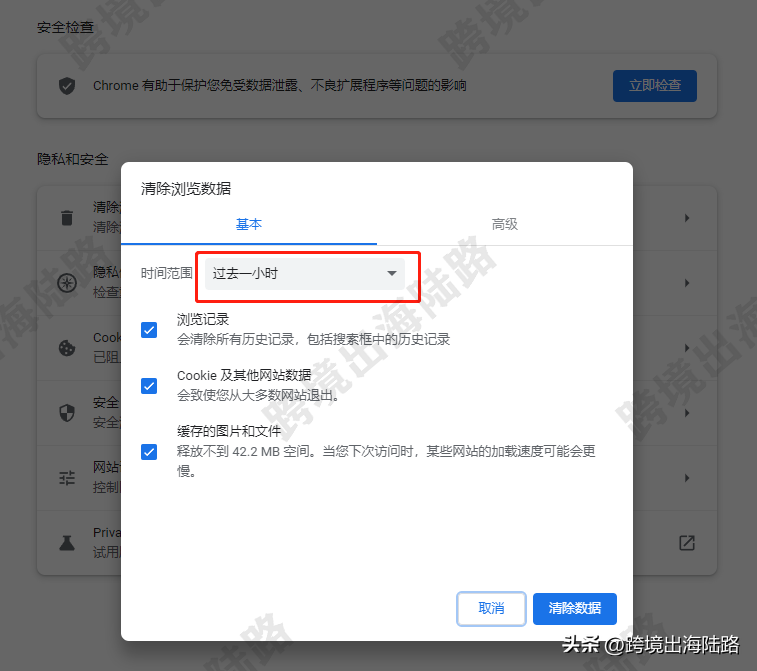757x671 pixels.
Task: Click the cookie icon in the settings list
Action: [x=67, y=348]
